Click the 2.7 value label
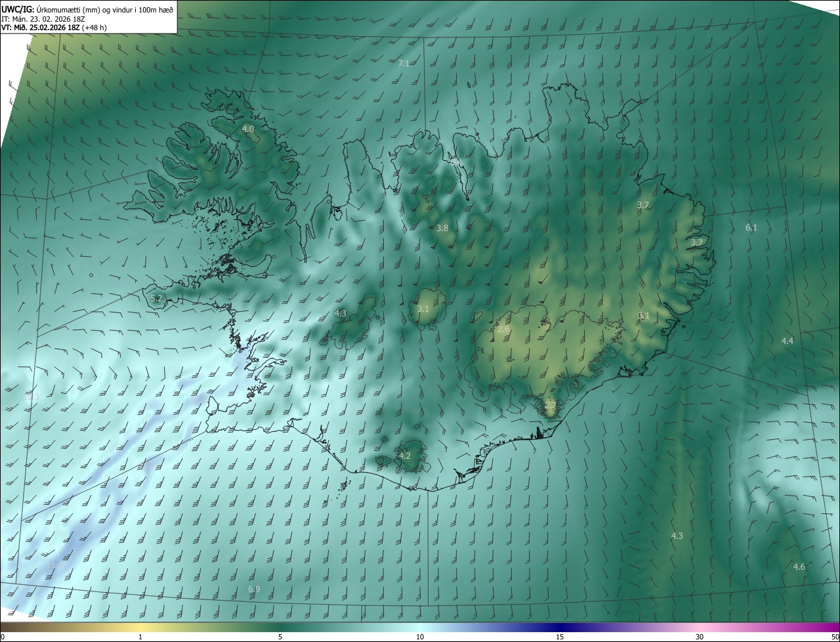This screenshot has height=642, width=840. [550, 406]
